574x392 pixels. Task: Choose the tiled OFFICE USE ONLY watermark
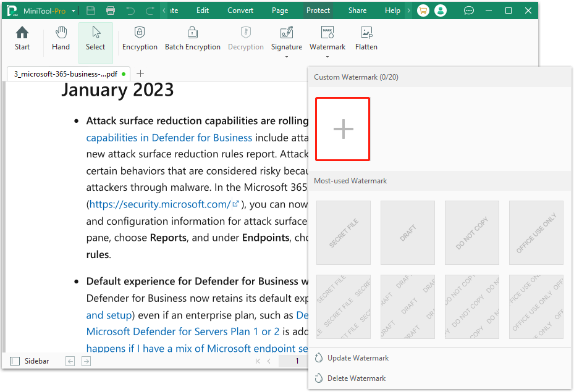(x=536, y=307)
